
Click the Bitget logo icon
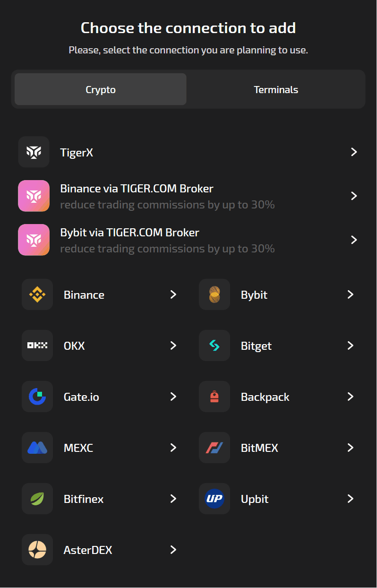214,346
